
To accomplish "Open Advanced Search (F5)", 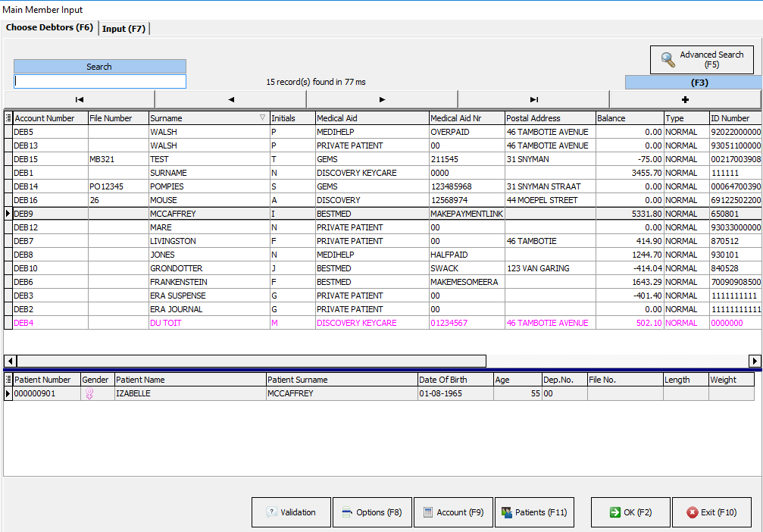I will 702,60.
